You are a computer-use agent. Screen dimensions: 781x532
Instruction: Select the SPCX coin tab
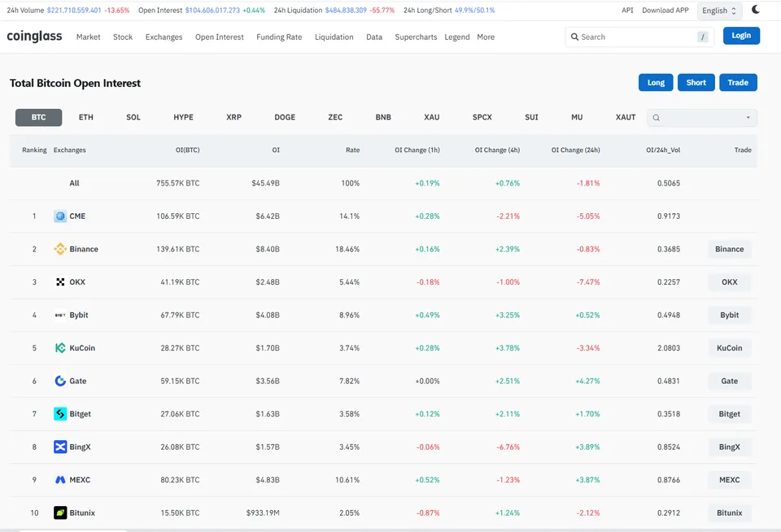pos(482,118)
